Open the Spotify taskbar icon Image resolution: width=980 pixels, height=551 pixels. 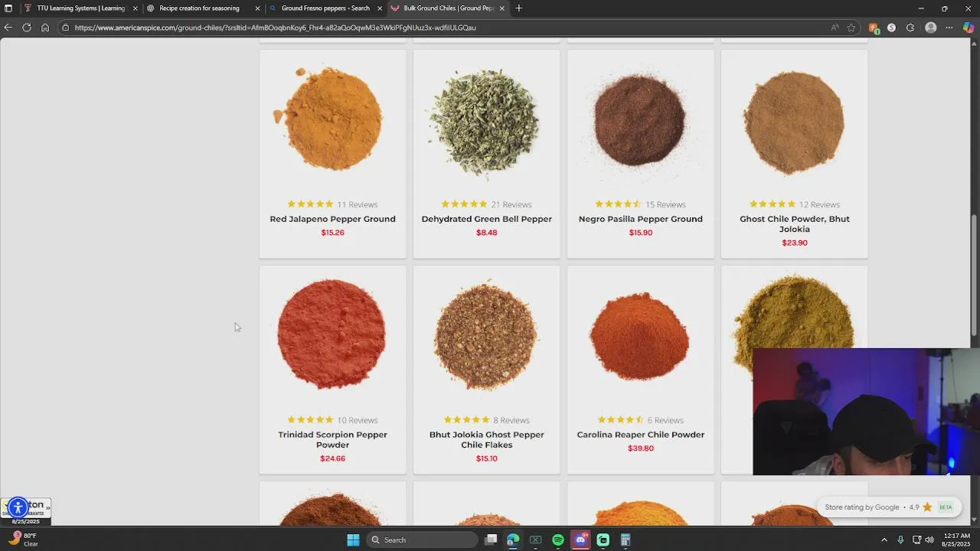click(x=558, y=540)
